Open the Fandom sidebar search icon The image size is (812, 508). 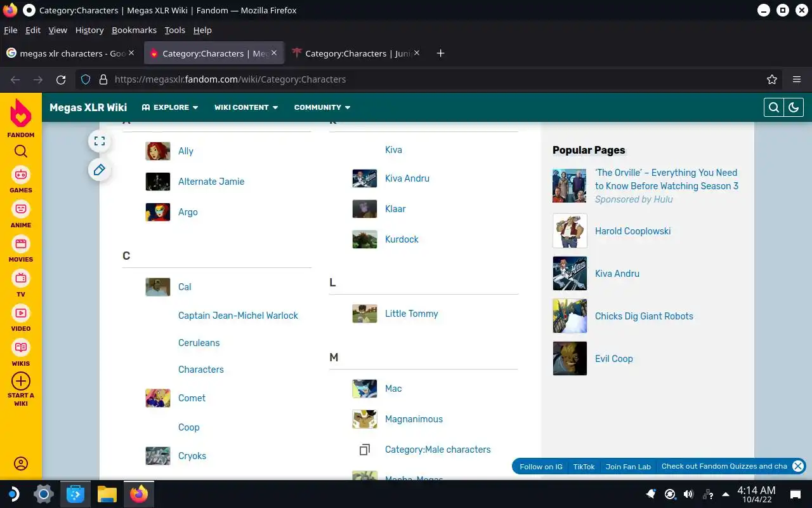tap(21, 151)
